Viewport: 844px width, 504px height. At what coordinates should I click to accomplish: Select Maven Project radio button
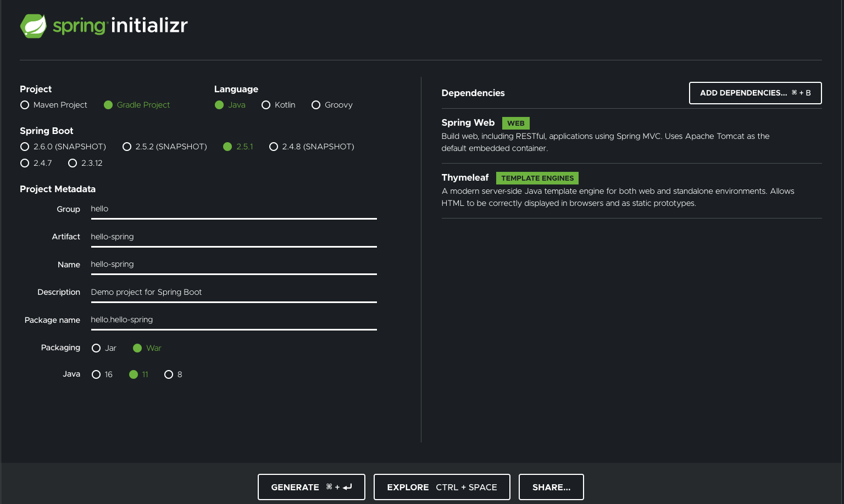tap(25, 105)
